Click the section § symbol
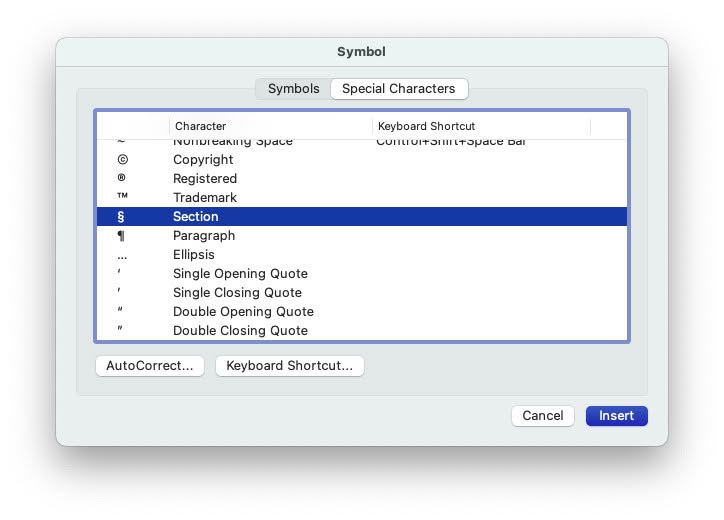The image size is (724, 520). pos(121,217)
